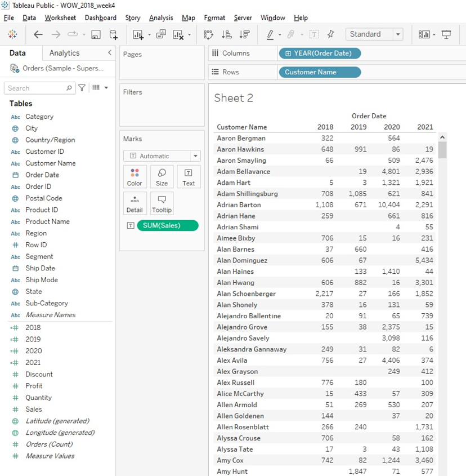Screen dimensions: 466x476
Task: Click the table's scroll up arrow
Action: tap(442, 137)
